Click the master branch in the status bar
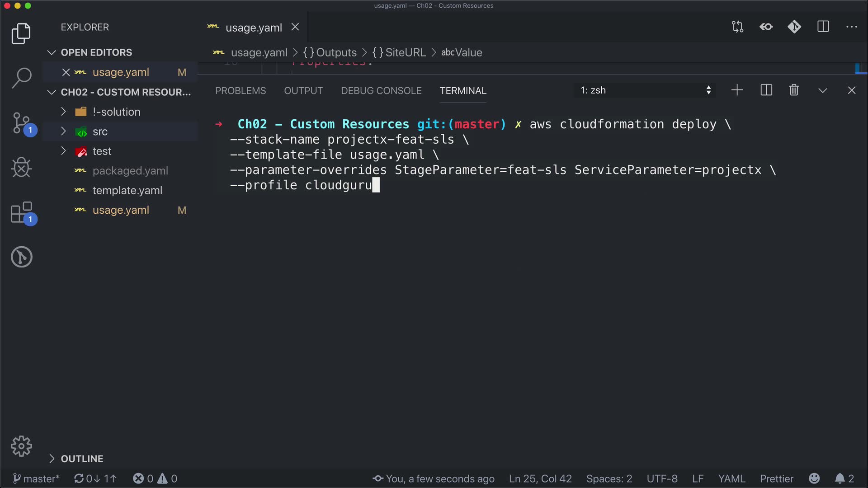Image resolution: width=868 pixels, height=488 pixels. [36, 479]
